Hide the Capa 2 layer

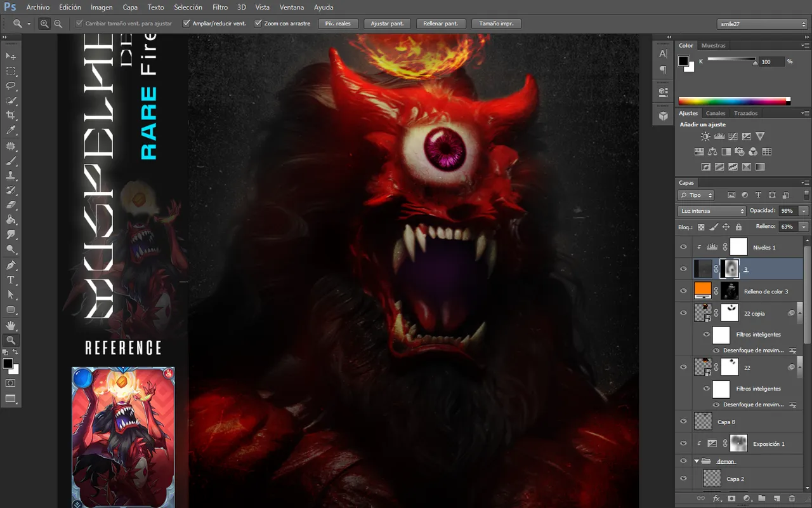point(683,479)
